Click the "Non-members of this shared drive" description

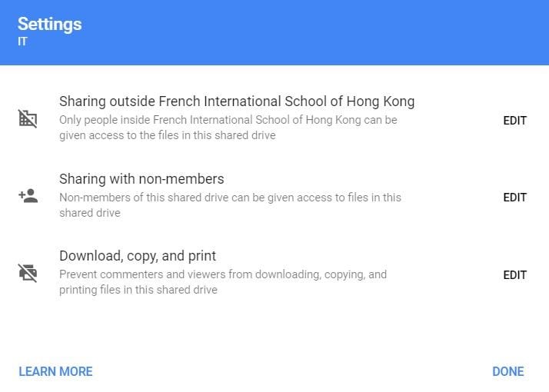click(230, 198)
